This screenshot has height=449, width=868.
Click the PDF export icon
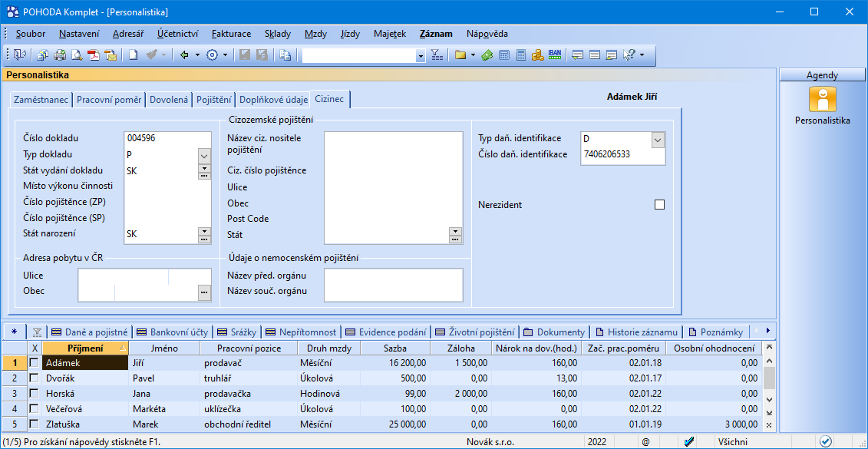[93, 55]
